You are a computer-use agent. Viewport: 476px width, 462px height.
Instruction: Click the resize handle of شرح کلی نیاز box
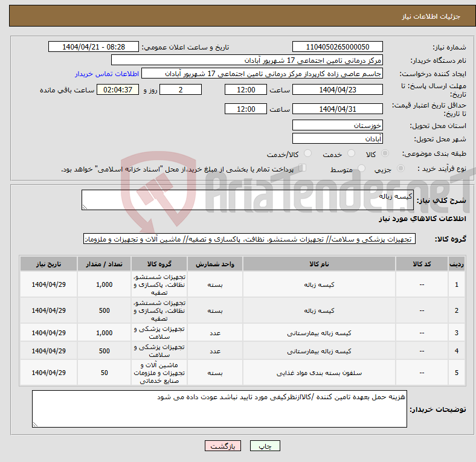tap(85, 207)
